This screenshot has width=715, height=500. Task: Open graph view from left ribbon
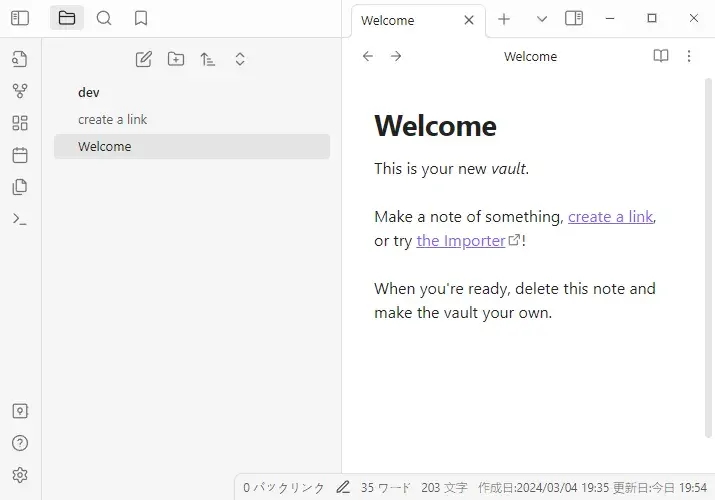pyautogui.click(x=20, y=91)
